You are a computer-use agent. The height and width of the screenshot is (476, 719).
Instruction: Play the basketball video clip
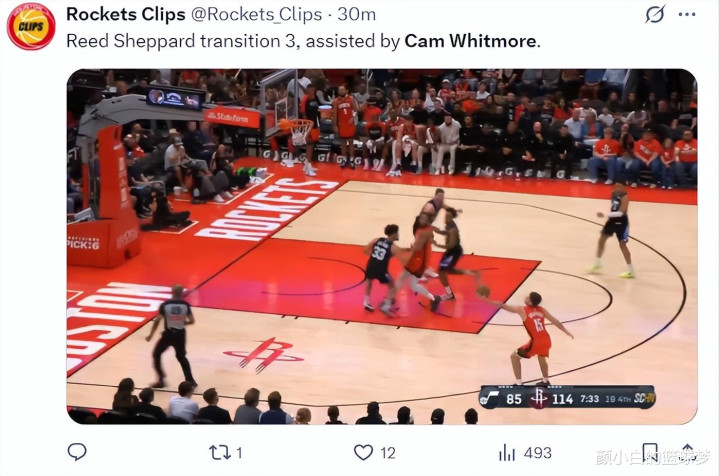[382, 246]
